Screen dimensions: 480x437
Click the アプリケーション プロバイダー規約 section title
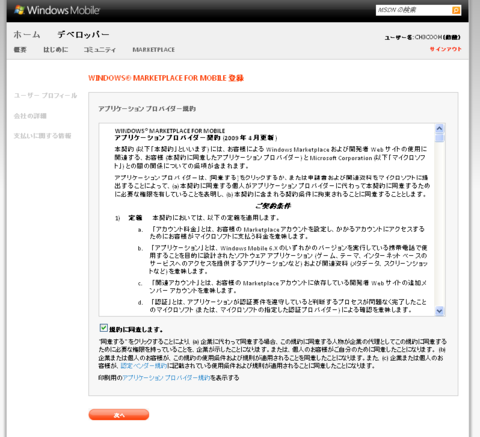pyautogui.click(x=147, y=109)
